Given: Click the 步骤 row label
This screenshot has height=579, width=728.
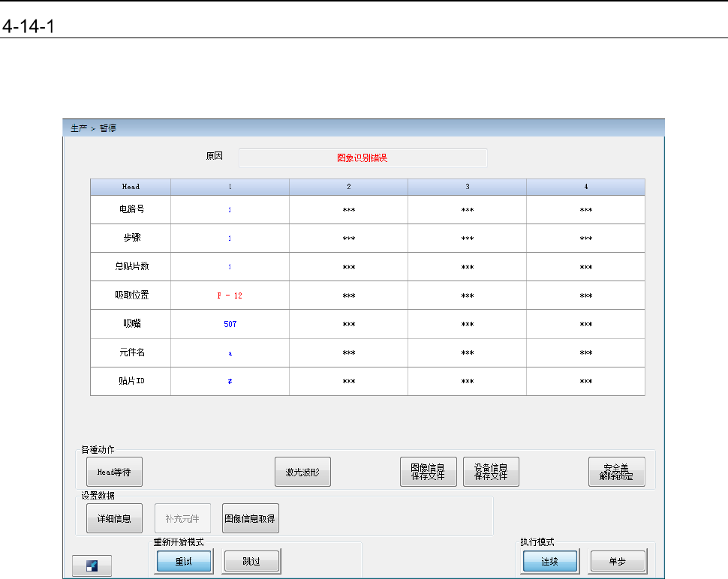Looking at the screenshot, I should pos(132,238).
